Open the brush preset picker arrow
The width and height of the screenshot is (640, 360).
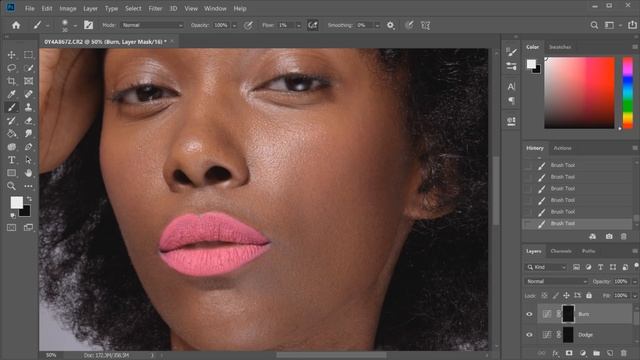pyautogui.click(x=75, y=25)
